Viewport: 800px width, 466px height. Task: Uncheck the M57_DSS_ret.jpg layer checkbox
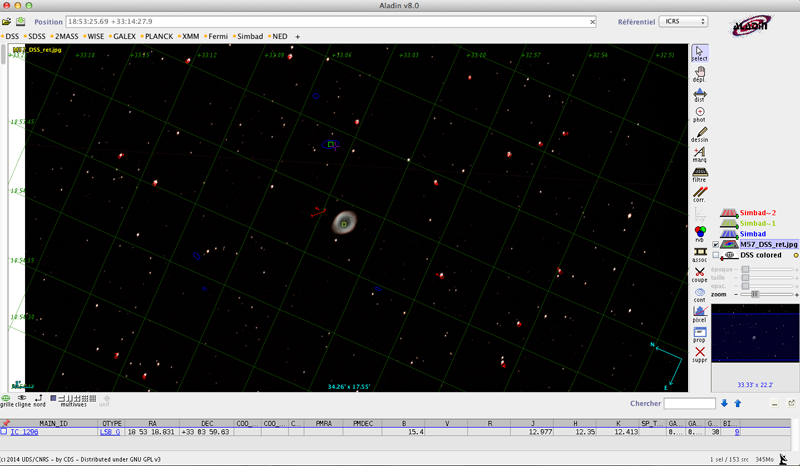(x=716, y=244)
